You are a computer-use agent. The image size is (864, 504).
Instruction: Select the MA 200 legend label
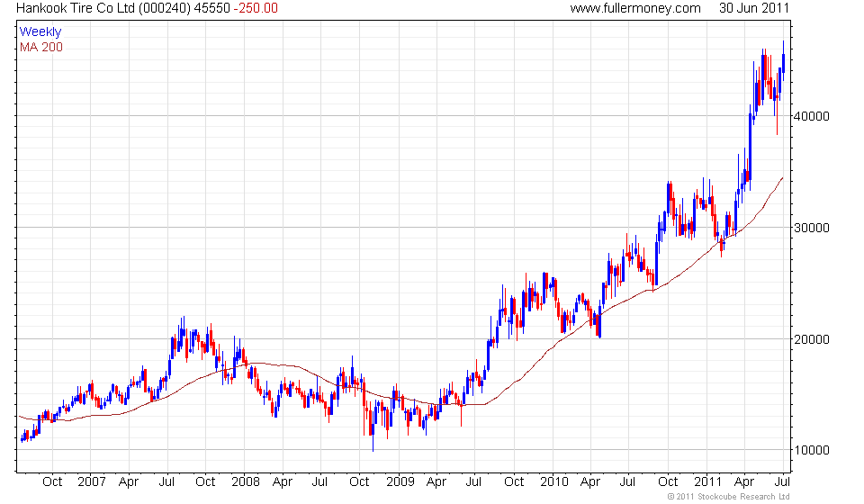[x=41, y=48]
